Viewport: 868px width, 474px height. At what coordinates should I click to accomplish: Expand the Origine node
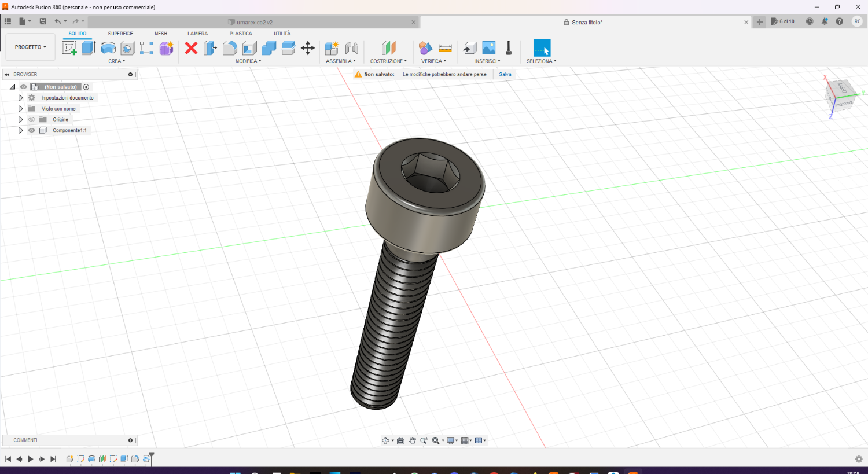click(x=20, y=120)
